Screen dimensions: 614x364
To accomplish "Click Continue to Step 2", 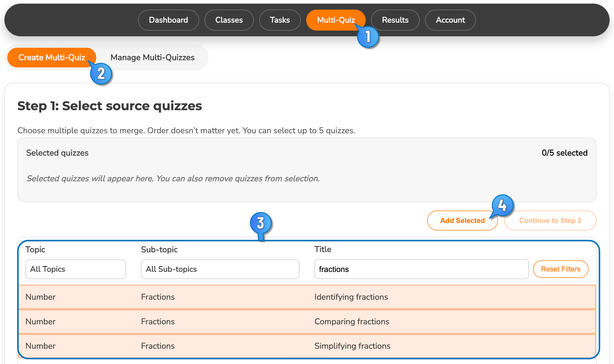I will tap(550, 220).
